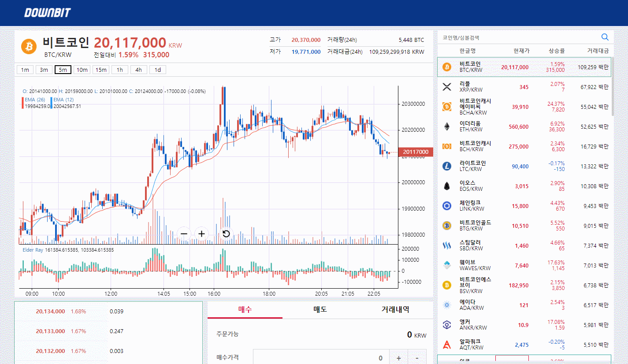Reset the chart zoom with the refresh icon
Viewport: 628px width, 364px height.
(226, 234)
